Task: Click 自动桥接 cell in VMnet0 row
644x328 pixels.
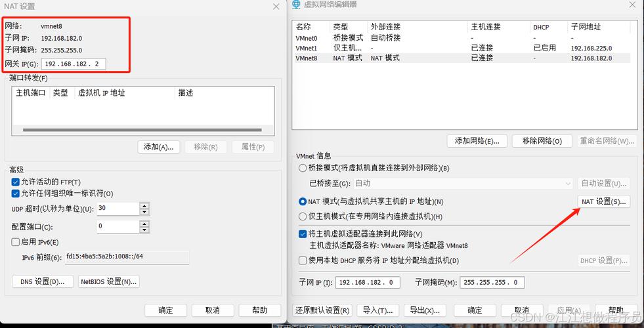Action: point(385,38)
